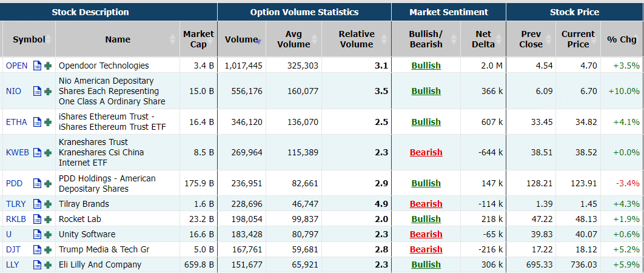644x273 pixels.
Task: Select KWEB net delta -644 k
Action: [x=491, y=152]
